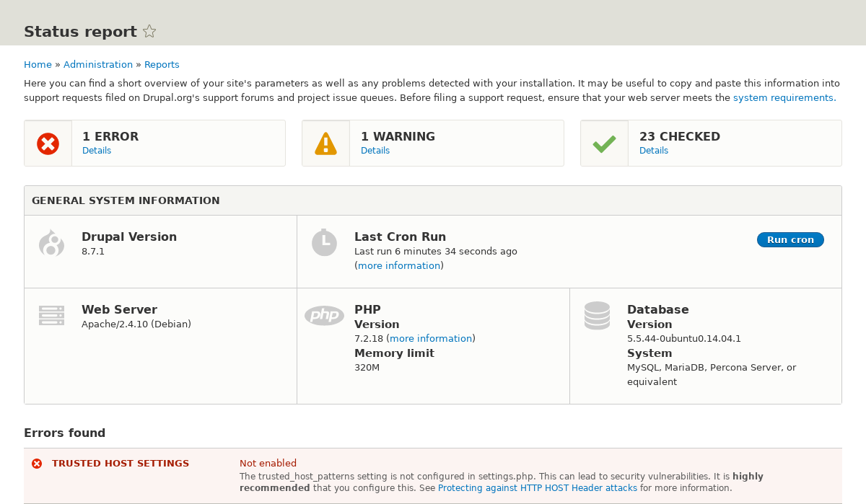866x504 pixels.
Task: Click the Last Cron Run clock icon
Action: (x=325, y=242)
